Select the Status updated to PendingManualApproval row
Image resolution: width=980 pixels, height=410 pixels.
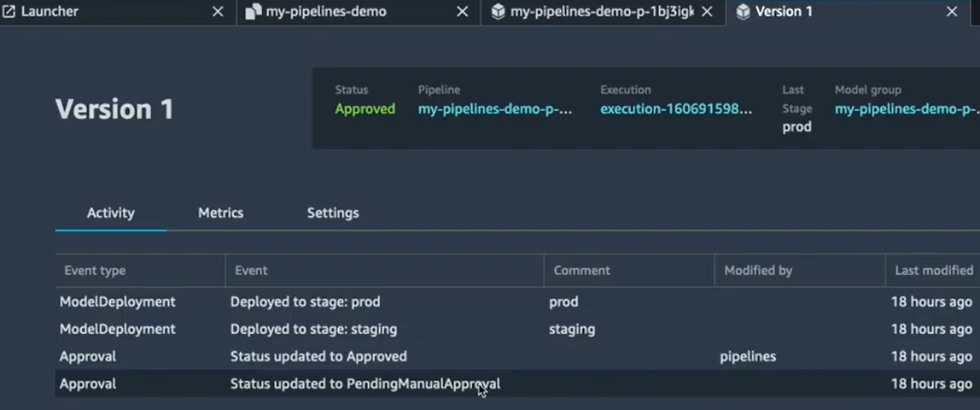pos(365,384)
